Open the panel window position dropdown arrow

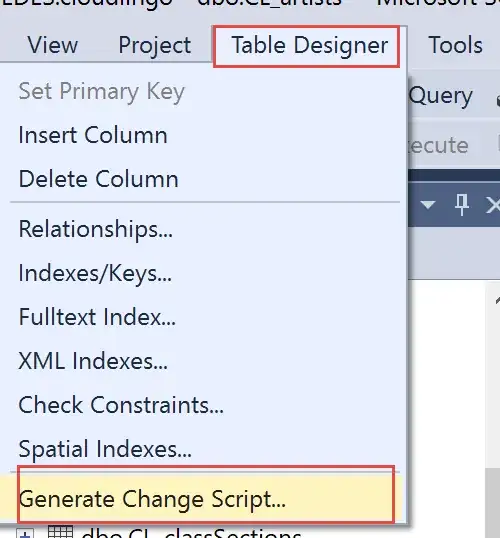pyautogui.click(x=428, y=205)
